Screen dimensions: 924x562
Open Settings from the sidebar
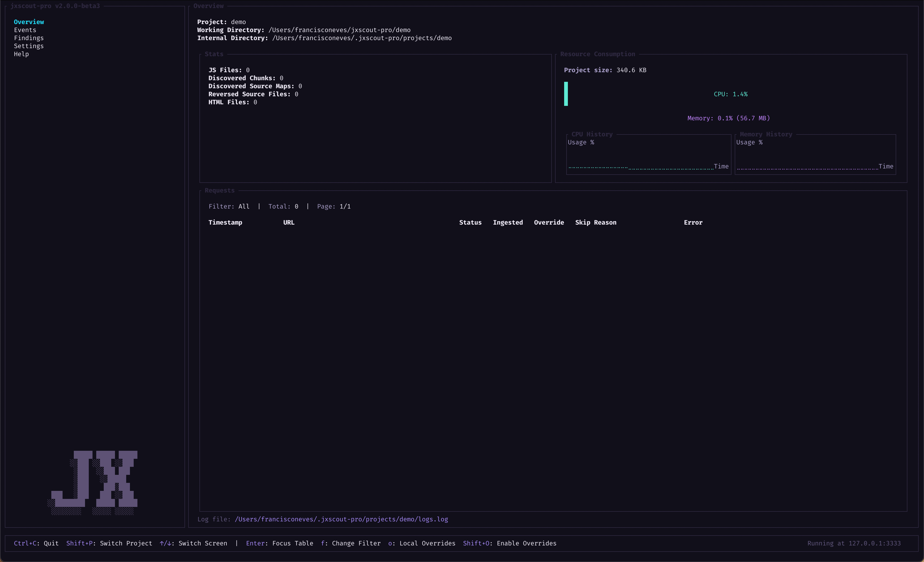coord(29,46)
